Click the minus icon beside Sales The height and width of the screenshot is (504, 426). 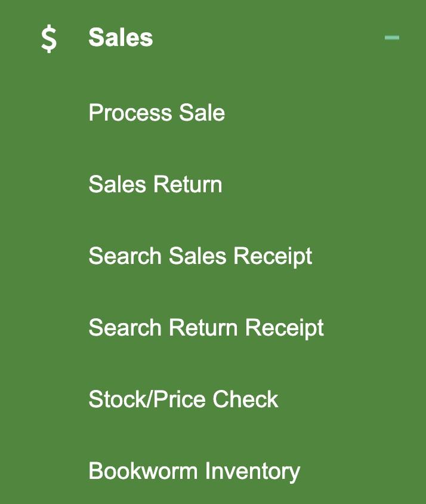click(392, 38)
